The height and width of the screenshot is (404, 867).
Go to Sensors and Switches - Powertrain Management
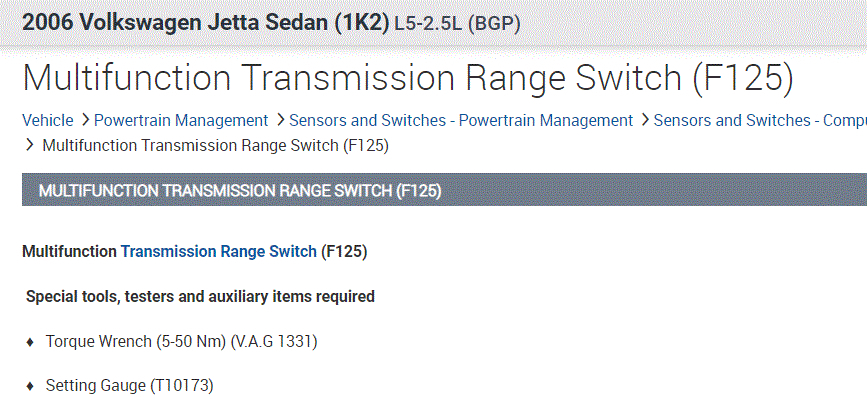pos(461,120)
